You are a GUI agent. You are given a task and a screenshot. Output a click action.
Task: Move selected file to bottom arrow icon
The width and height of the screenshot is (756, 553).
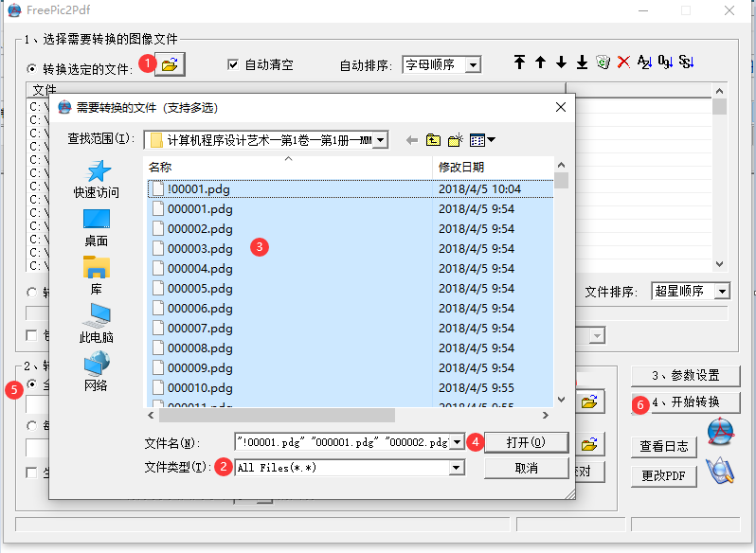(582, 62)
